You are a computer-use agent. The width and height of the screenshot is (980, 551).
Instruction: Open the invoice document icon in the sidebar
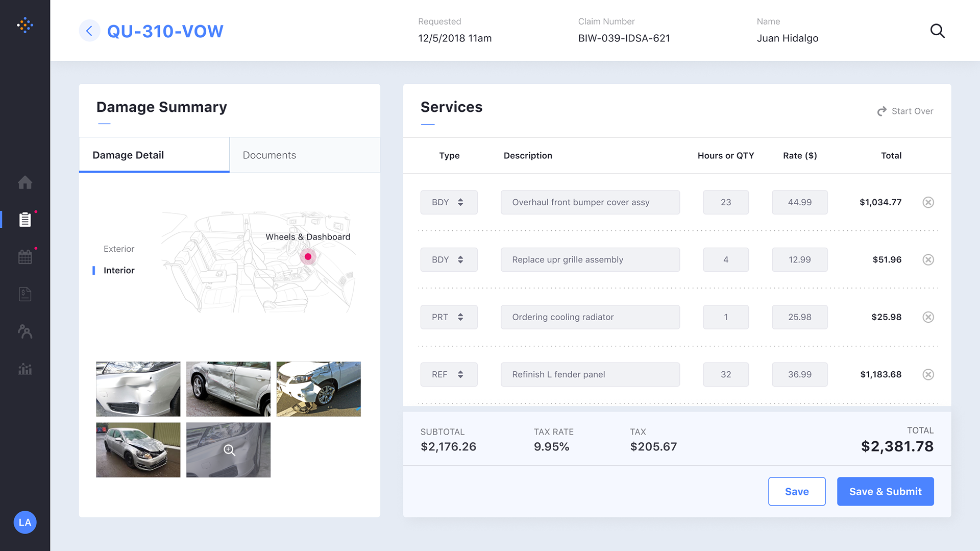click(25, 294)
